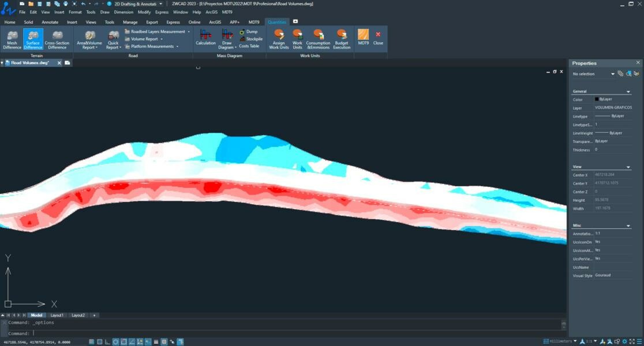This screenshot has width=644, height=346.
Task: Click the Work Units icon
Action: tap(297, 39)
